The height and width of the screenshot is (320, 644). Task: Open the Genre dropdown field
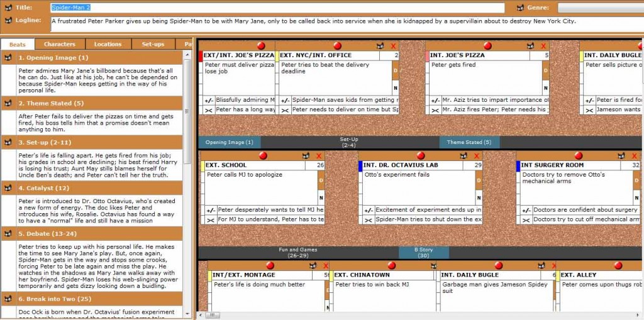(600, 8)
